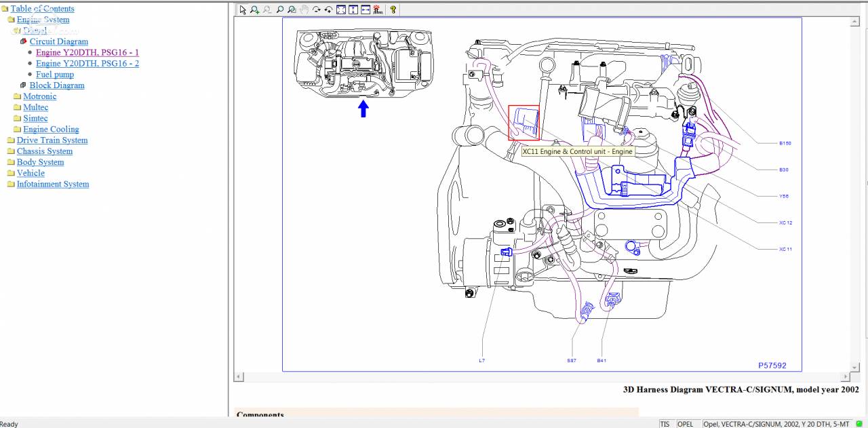Image resolution: width=868 pixels, height=428 pixels.
Task: Click the Multec folder icon
Action: 18,107
